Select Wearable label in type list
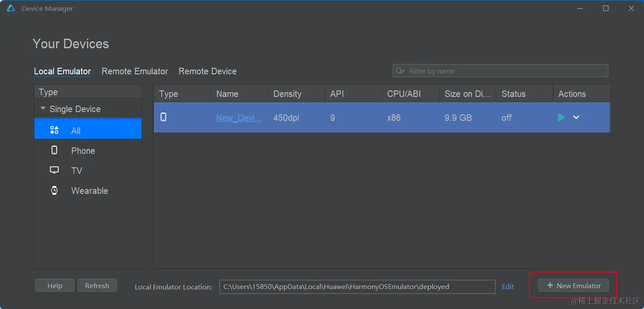644x309 pixels. (90, 191)
